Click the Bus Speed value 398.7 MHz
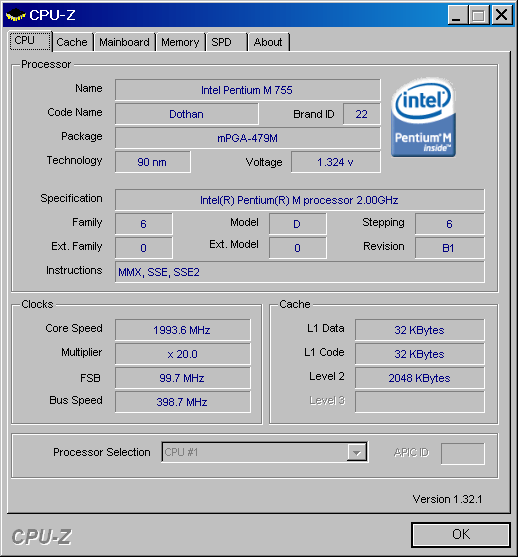 (x=182, y=402)
